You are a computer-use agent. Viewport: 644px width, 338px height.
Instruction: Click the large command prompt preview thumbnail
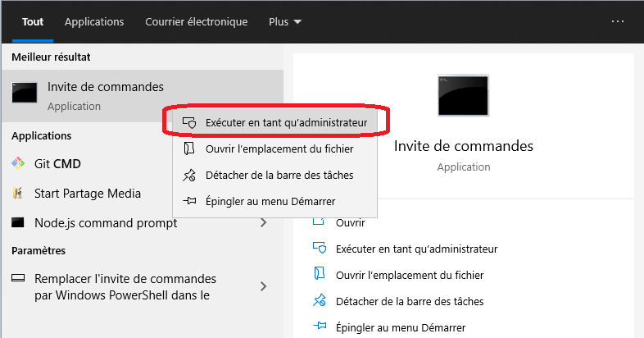coord(463,95)
